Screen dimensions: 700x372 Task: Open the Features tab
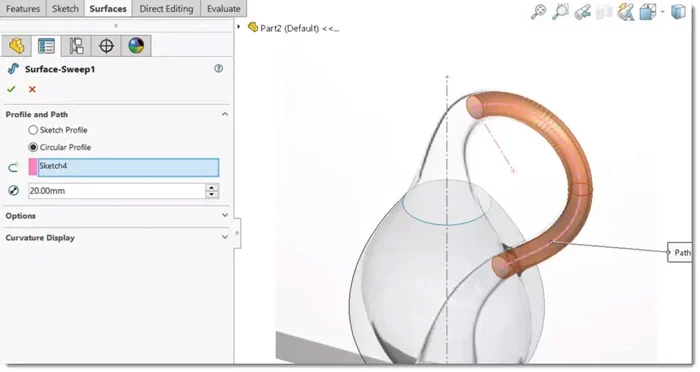[23, 8]
